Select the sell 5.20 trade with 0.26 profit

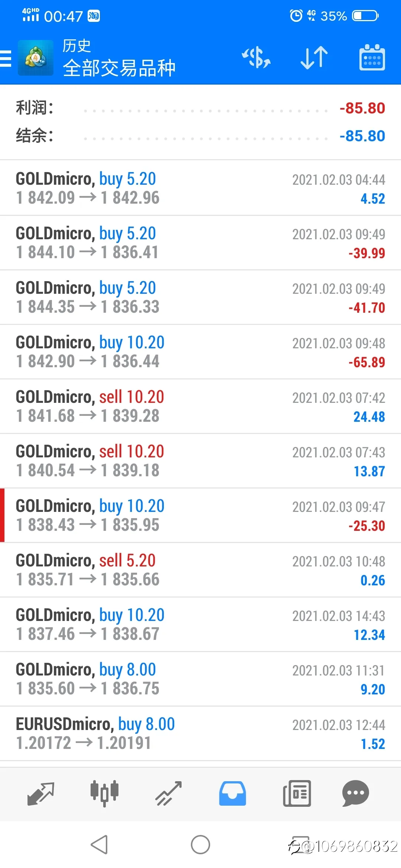[200, 570]
